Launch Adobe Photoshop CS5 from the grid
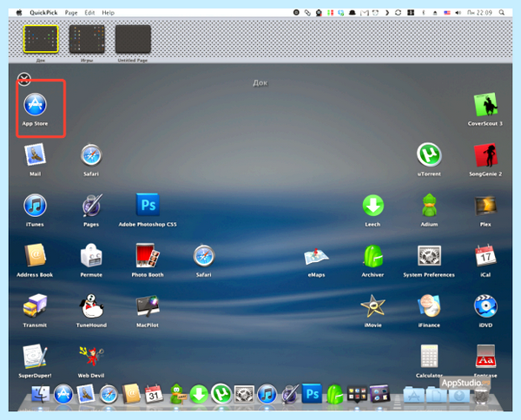The width and height of the screenshot is (521, 420). coord(148,205)
